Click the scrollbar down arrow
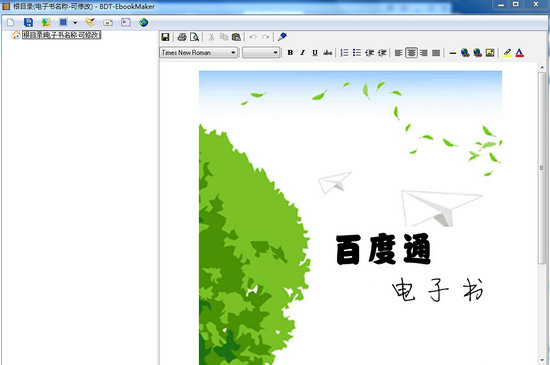 [542, 360]
